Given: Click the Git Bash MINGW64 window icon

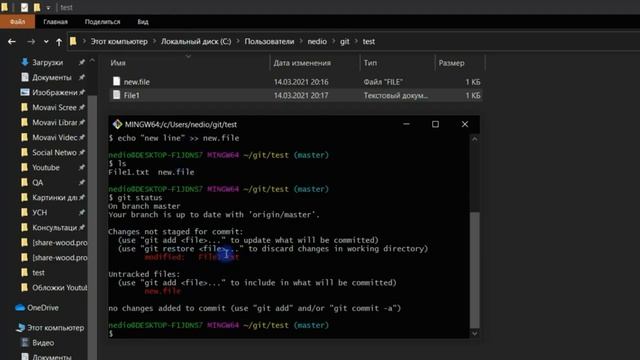Looking at the screenshot, I should 118,124.
